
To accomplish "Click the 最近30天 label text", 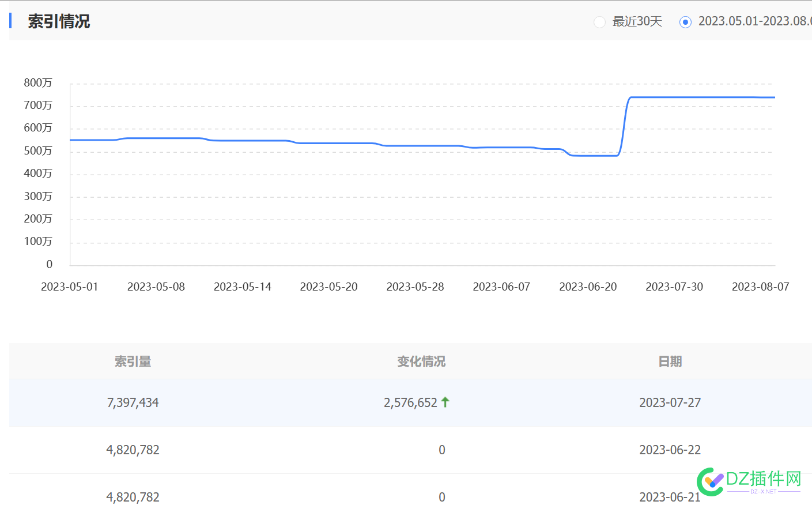I will click(637, 21).
